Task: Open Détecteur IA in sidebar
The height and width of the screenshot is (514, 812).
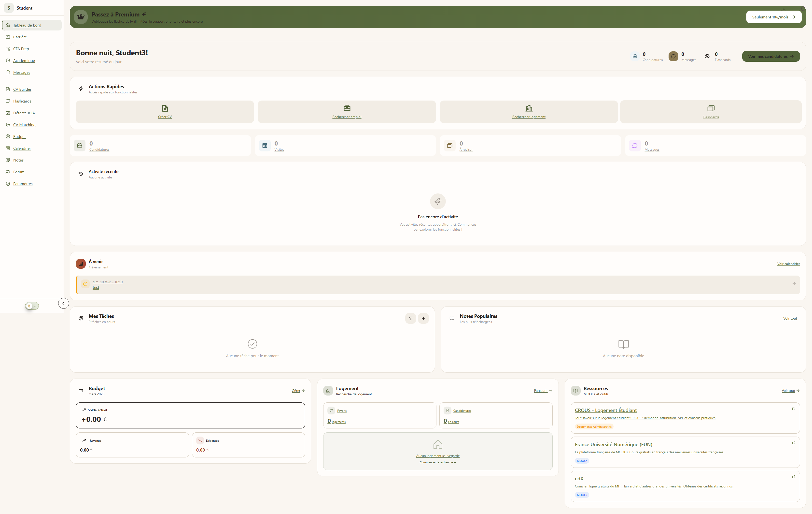Action: point(24,113)
